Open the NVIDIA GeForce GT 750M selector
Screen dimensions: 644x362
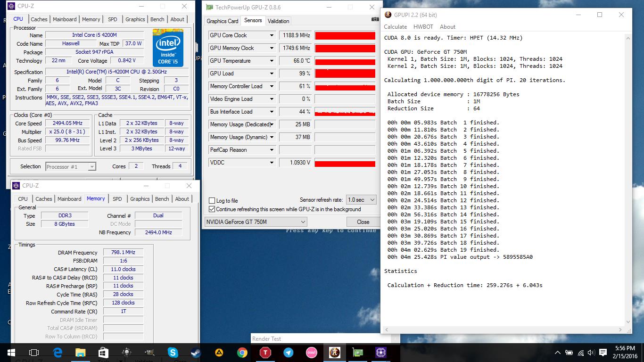click(256, 222)
